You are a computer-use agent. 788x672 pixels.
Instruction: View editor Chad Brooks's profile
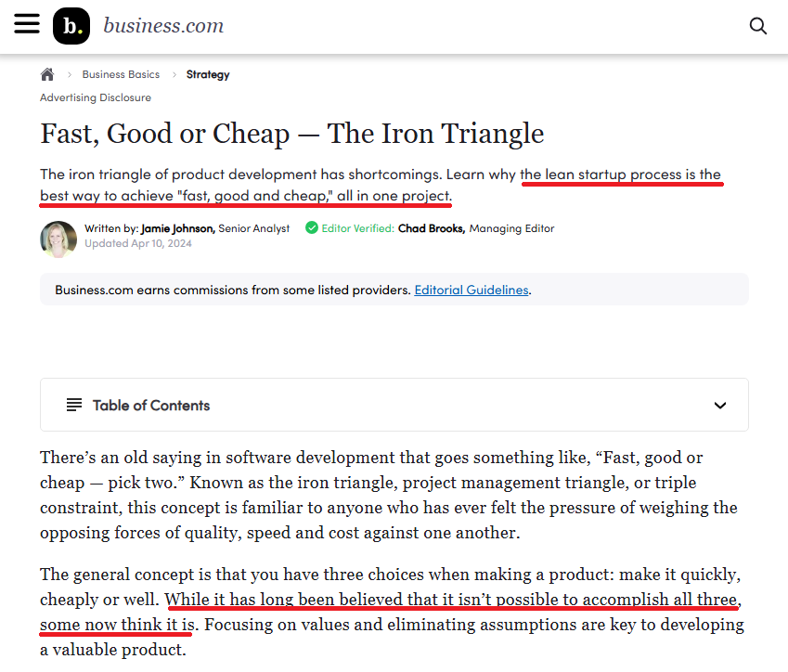pyautogui.click(x=431, y=228)
